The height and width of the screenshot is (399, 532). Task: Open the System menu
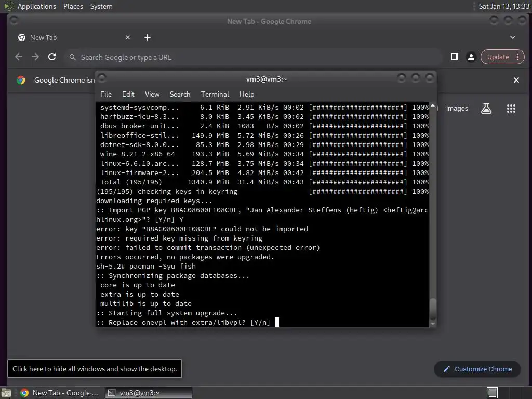pyautogui.click(x=101, y=6)
